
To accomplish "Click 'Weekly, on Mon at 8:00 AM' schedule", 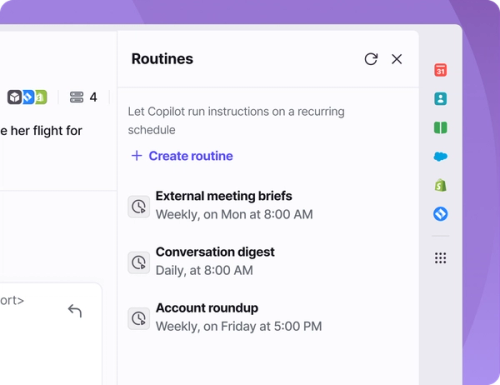I will 234,214.
